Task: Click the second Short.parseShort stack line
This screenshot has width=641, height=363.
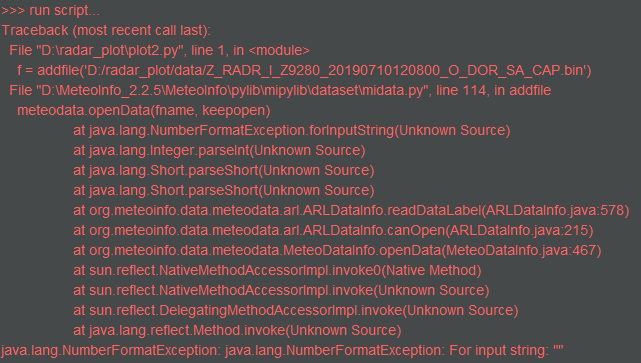Action: click(224, 190)
